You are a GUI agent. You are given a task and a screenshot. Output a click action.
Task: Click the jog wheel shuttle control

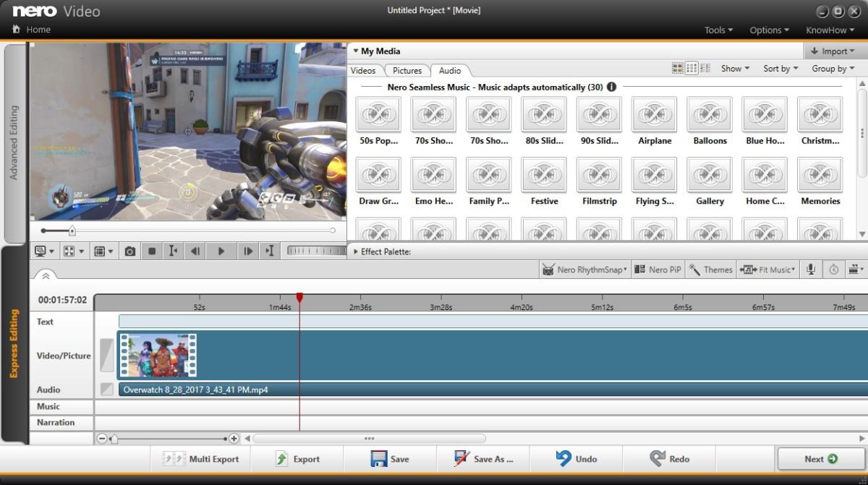tap(316, 251)
